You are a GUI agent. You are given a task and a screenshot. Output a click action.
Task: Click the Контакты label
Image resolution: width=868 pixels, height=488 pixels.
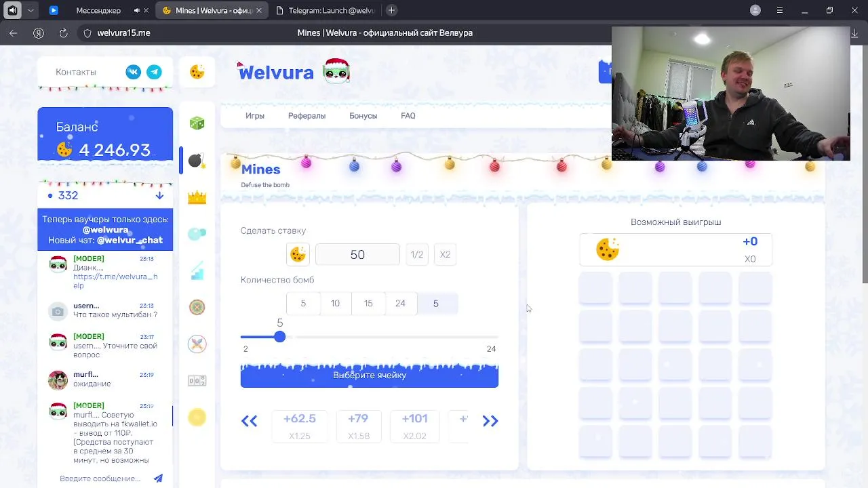[x=76, y=72]
